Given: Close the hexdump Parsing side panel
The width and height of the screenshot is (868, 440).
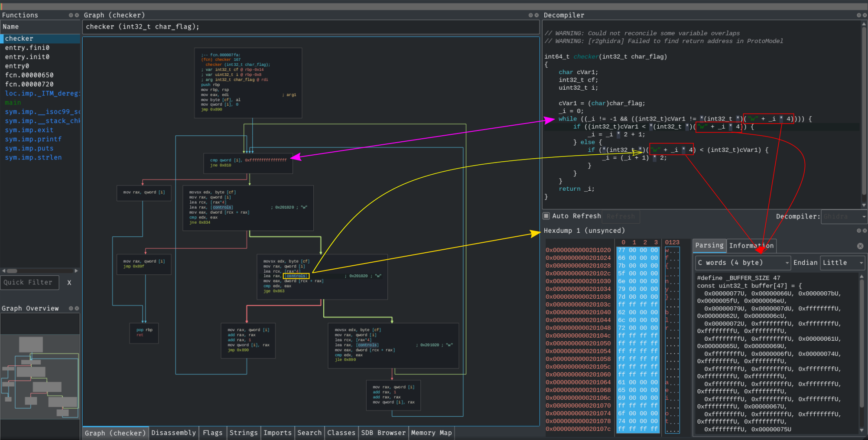Looking at the screenshot, I should pos(860,246).
